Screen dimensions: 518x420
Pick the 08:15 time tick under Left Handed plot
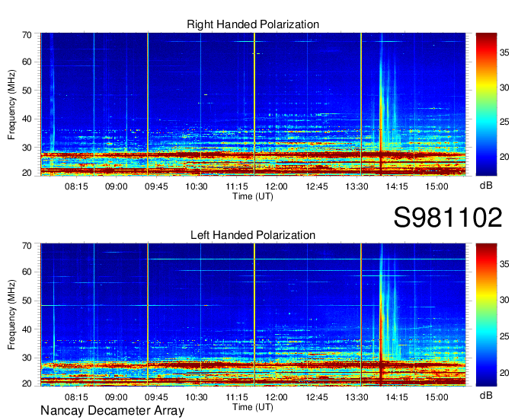[76, 397]
